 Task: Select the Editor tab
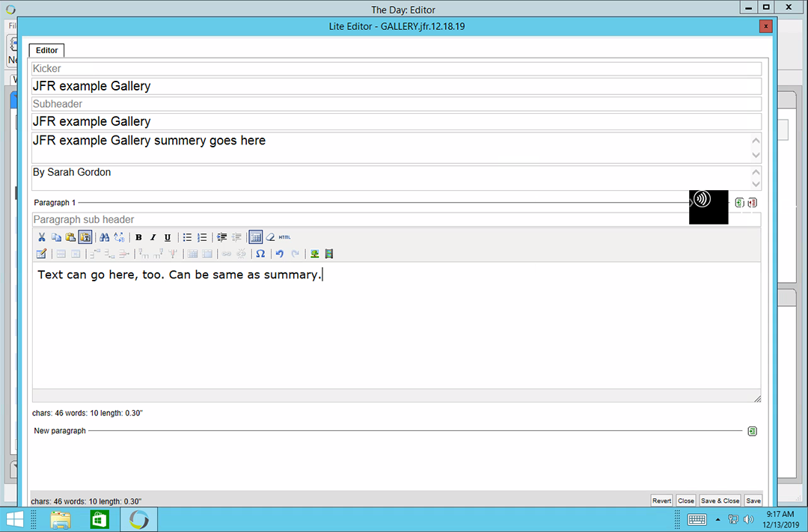pos(46,50)
